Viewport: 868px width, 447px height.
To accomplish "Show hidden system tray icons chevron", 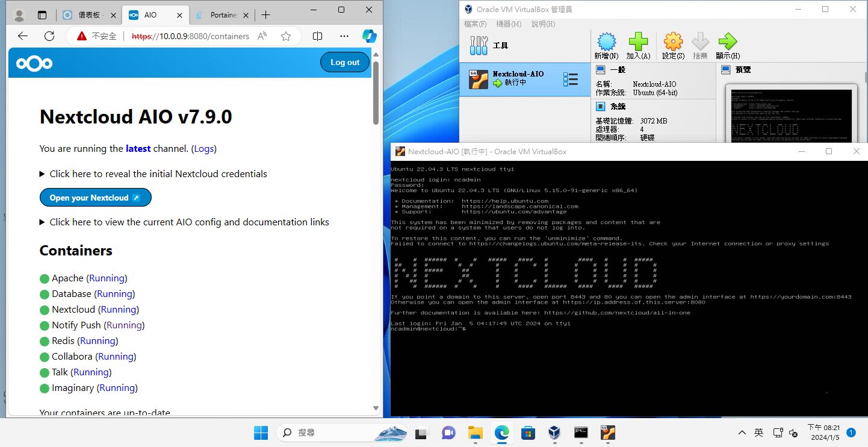I will tap(742, 433).
